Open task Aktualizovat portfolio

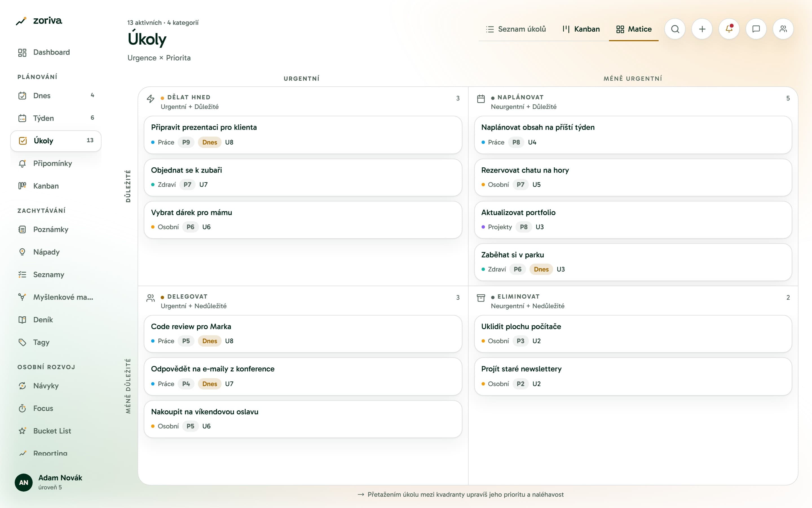coord(633,220)
